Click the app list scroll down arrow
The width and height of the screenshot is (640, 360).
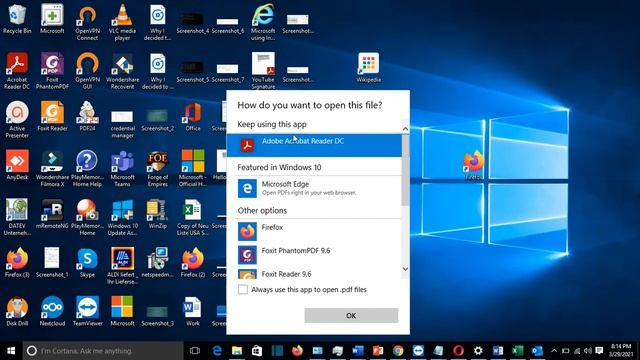coord(405,269)
